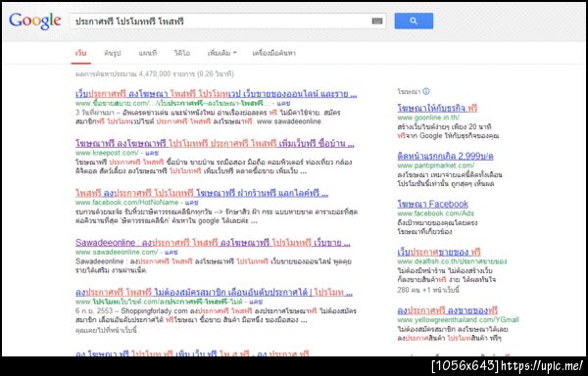The width and height of the screenshot is (588, 376).
Task: Click the result count text 4,470,000
Action: pyautogui.click(x=155, y=74)
